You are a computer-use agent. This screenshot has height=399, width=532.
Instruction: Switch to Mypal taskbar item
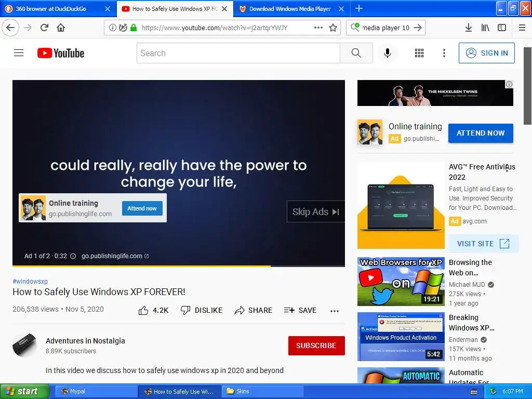coord(96,391)
